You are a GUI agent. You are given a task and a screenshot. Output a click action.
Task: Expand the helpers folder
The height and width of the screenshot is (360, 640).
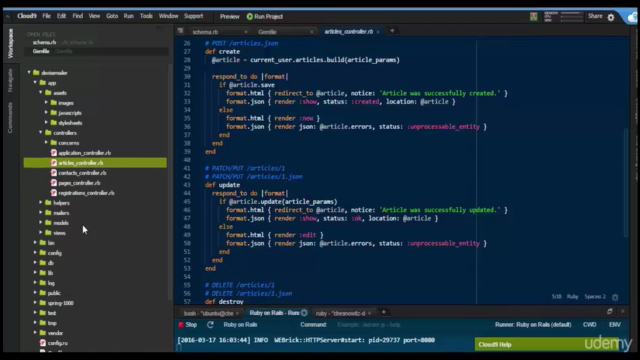[x=41, y=203]
